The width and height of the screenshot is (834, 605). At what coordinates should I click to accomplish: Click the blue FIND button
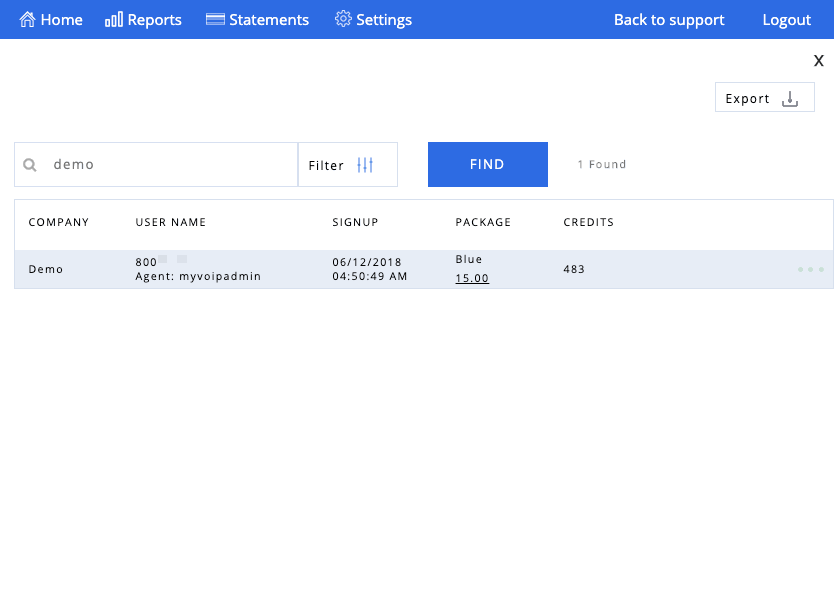coord(488,164)
